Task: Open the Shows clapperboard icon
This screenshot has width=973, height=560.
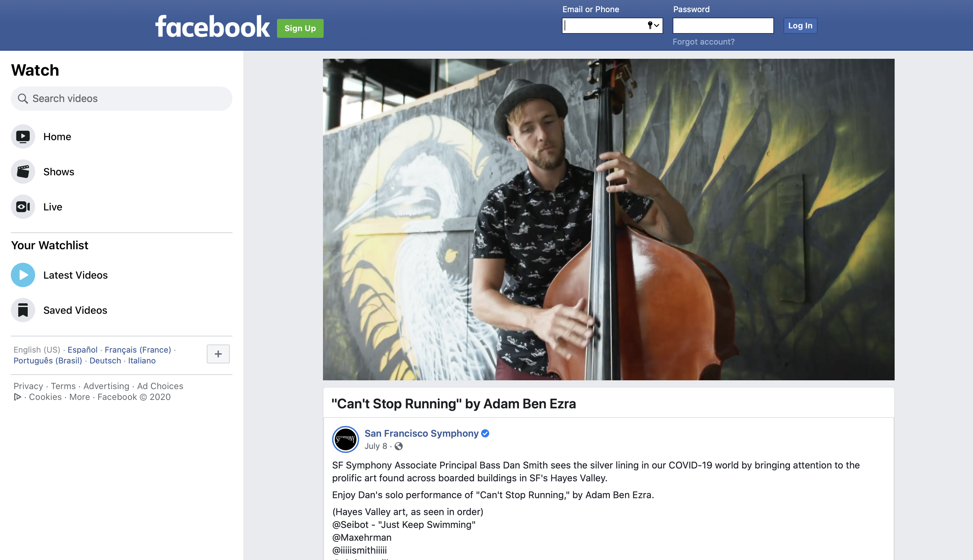Action: [x=23, y=172]
